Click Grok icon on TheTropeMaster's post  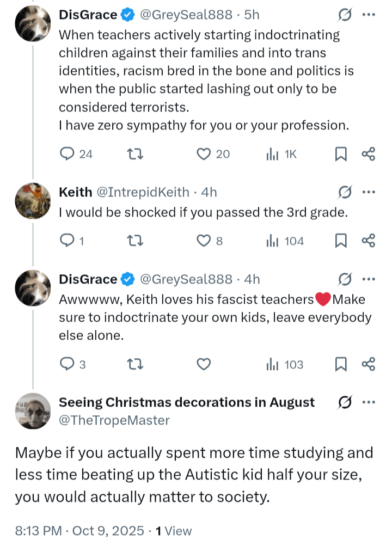[344, 403]
